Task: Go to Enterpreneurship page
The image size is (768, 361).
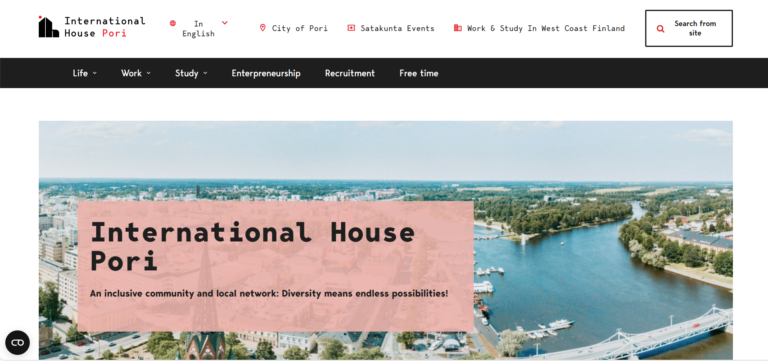Action: coord(266,73)
